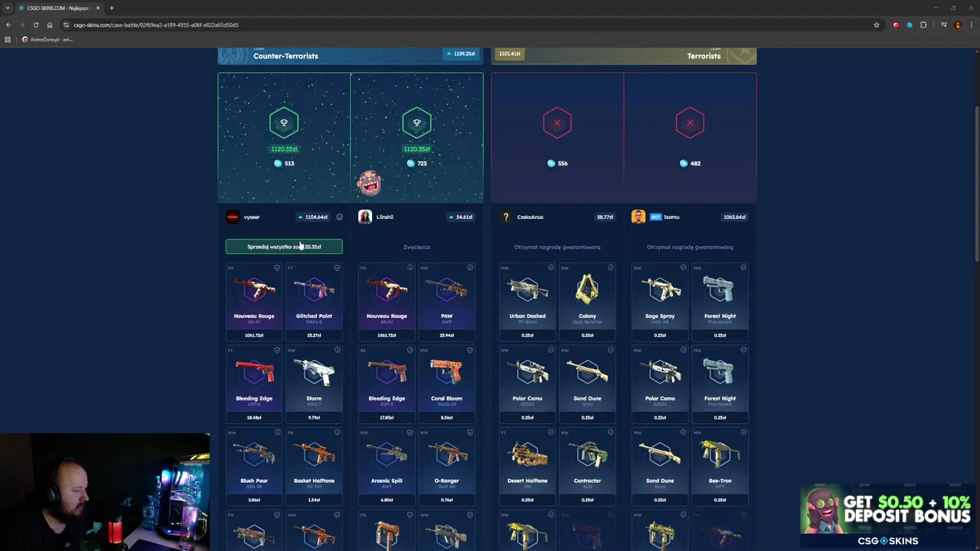Click verification icon on Sage Spray card
The height and width of the screenshot is (551, 980).
click(x=683, y=268)
